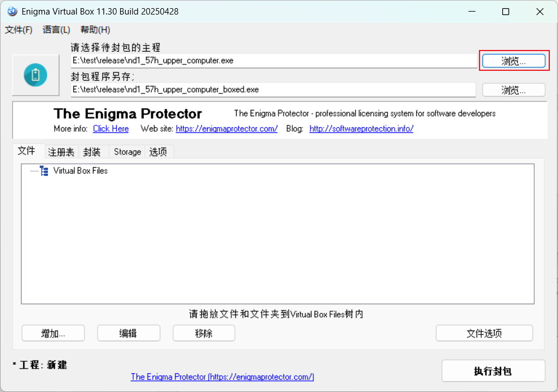Select the Virtual Box Files tree root
The width and height of the screenshot is (558, 392).
(x=80, y=171)
